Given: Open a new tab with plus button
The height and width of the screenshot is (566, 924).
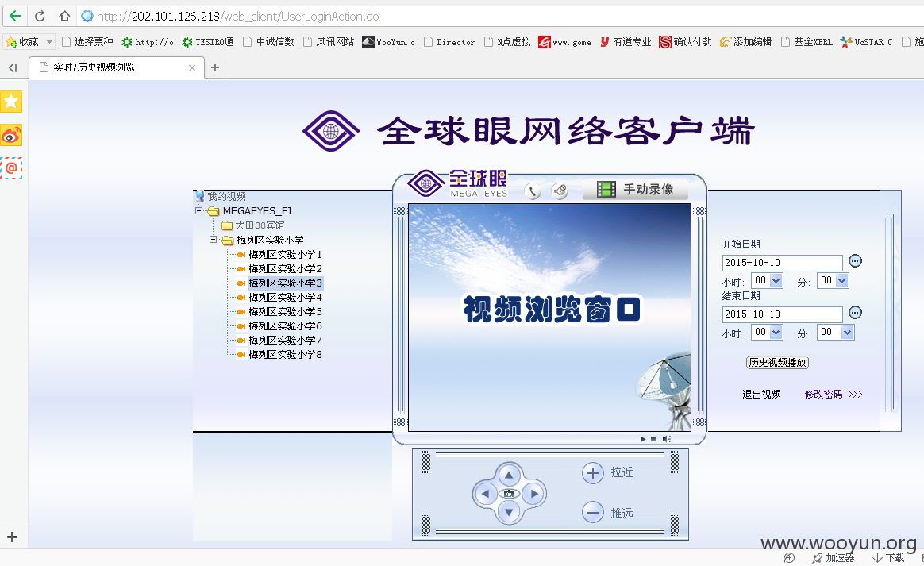Looking at the screenshot, I should 215,67.
